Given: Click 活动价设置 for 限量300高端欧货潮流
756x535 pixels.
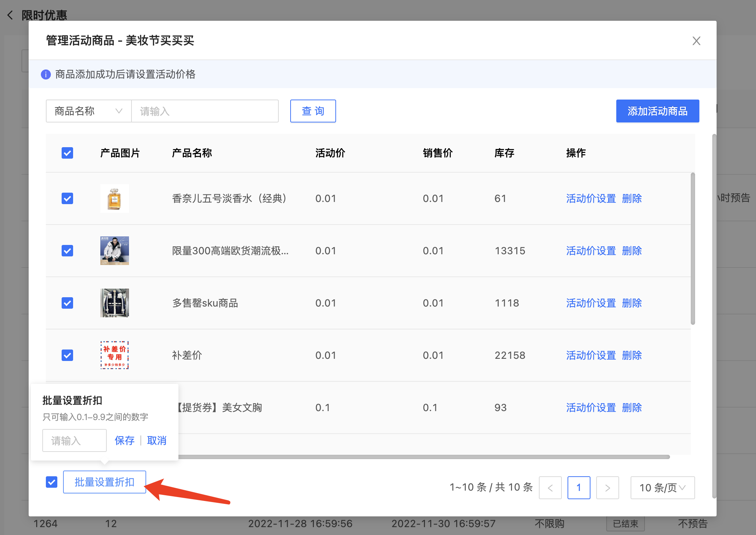Looking at the screenshot, I should click(x=591, y=251).
